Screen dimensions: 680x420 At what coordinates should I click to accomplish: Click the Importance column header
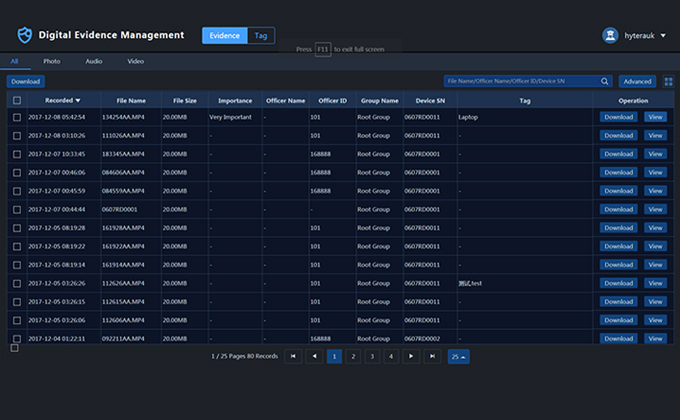(x=235, y=101)
